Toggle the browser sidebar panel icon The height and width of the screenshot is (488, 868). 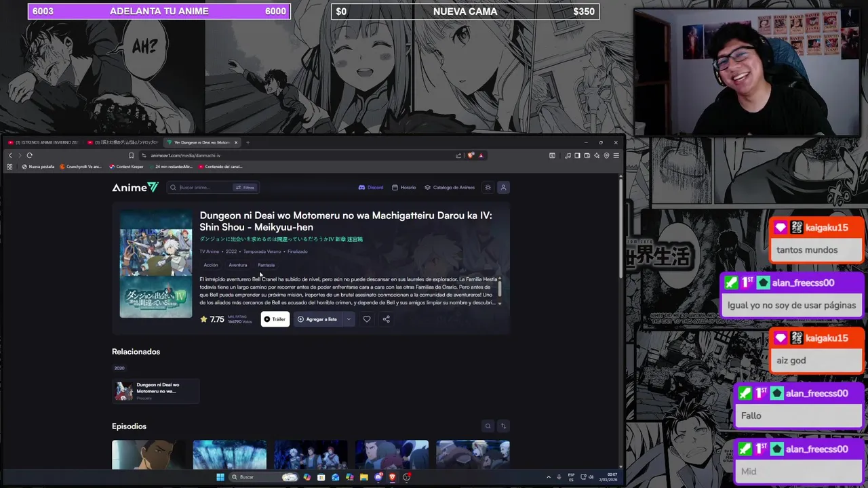[577, 155]
